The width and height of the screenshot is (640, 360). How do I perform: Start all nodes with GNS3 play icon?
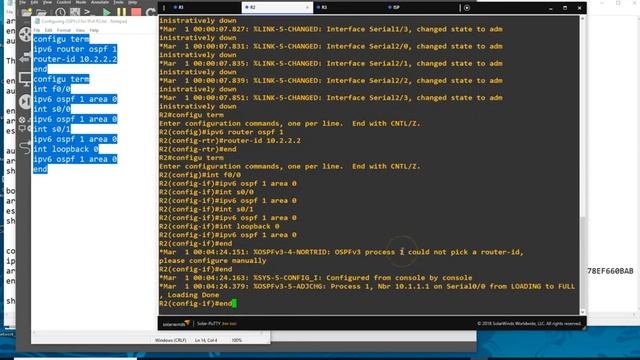(107, 12)
